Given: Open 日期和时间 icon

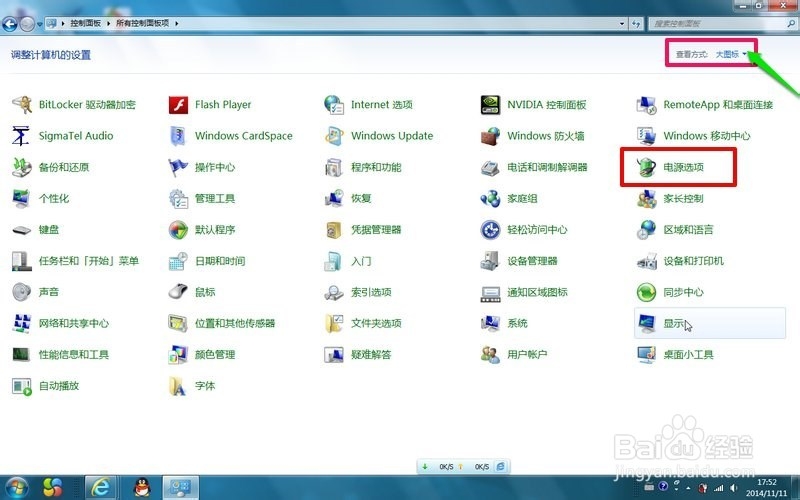Looking at the screenshot, I should coord(178,261).
